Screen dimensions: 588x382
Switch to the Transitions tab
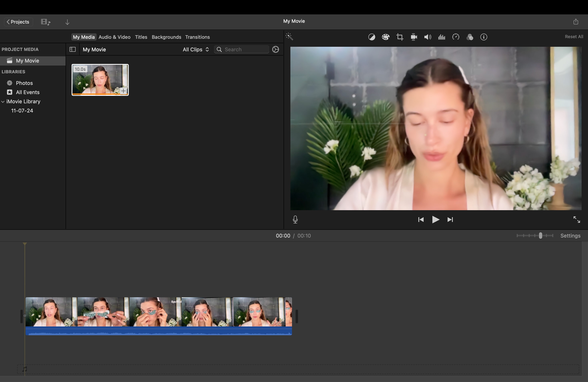pyautogui.click(x=197, y=37)
